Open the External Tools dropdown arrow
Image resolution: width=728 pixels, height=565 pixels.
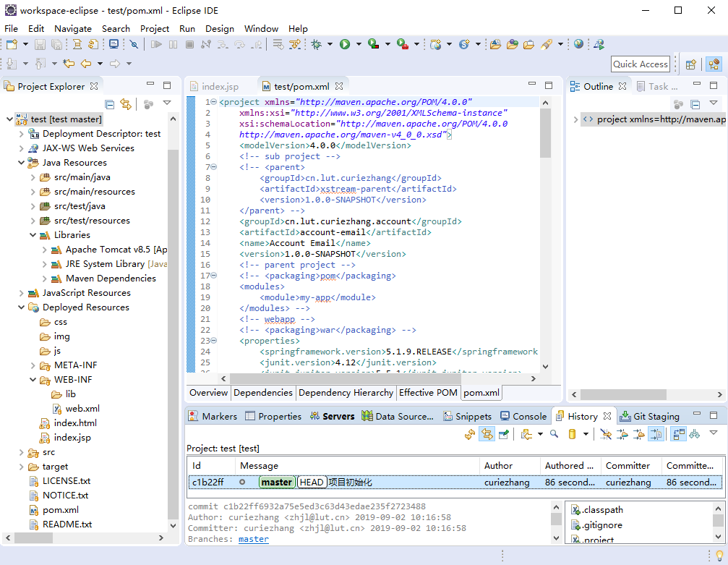pyautogui.click(x=416, y=44)
